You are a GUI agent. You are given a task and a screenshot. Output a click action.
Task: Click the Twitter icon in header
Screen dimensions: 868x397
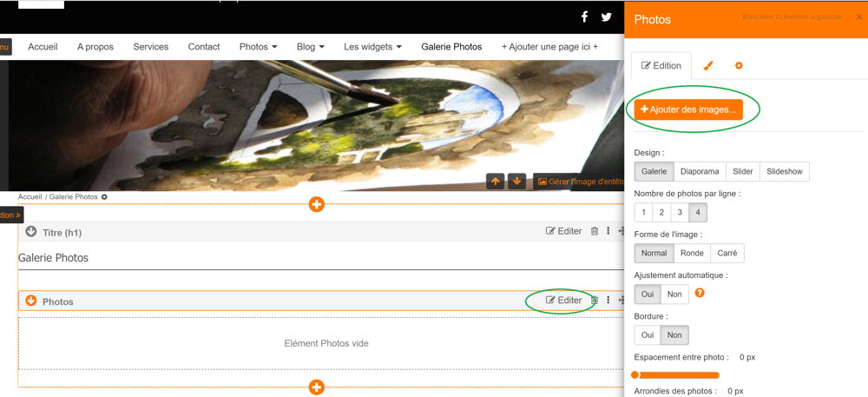[x=607, y=17]
